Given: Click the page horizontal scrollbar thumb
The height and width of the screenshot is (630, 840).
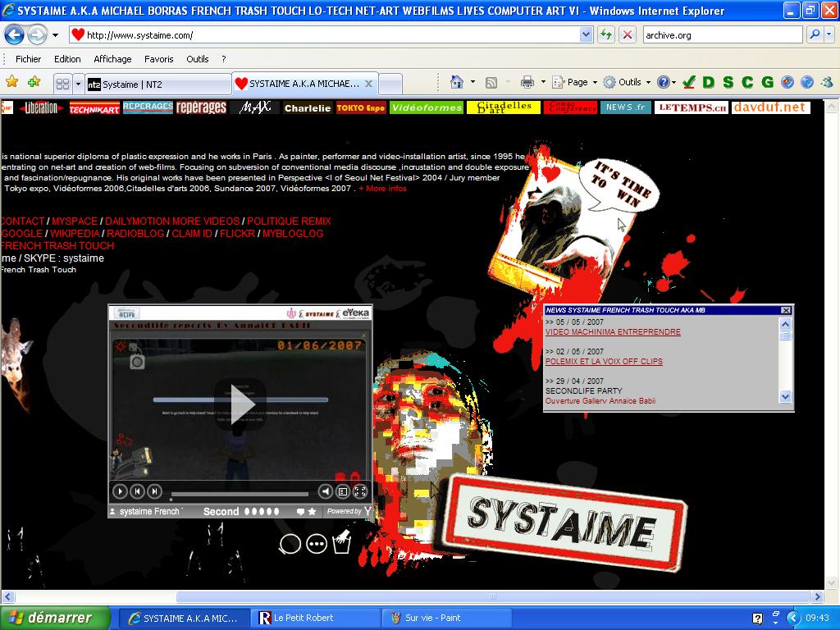Looking at the screenshot, I should tap(492, 596).
